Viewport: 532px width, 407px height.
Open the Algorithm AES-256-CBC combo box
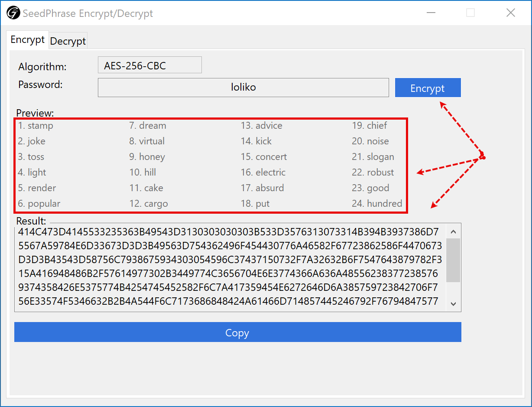[149, 65]
